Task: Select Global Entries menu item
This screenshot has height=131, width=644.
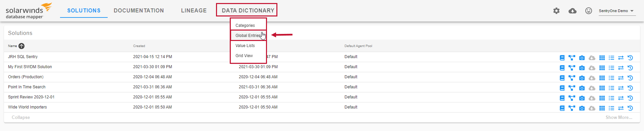Action: [x=248, y=36]
